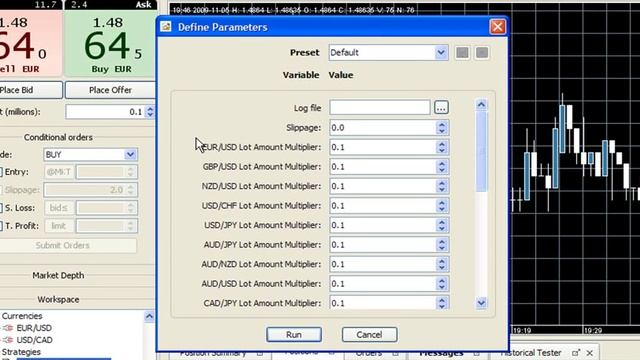
Task: Click the USD/CAD currency pair icon
Action: [8, 340]
